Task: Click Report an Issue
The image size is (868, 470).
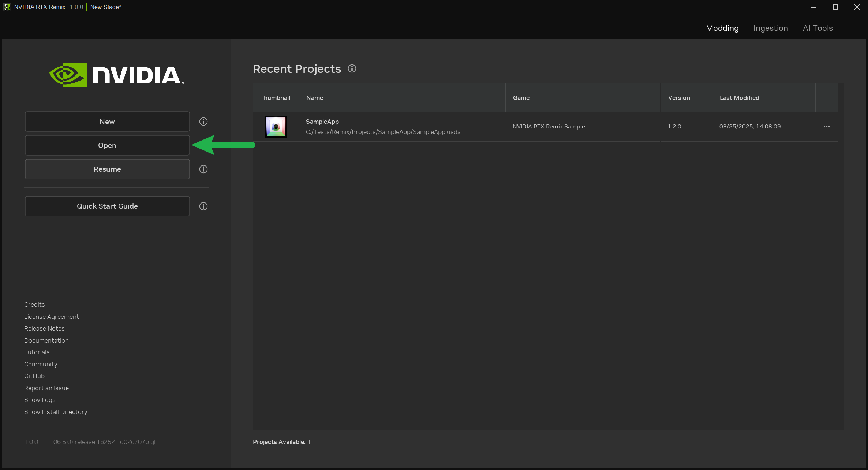Action: [x=46, y=388]
